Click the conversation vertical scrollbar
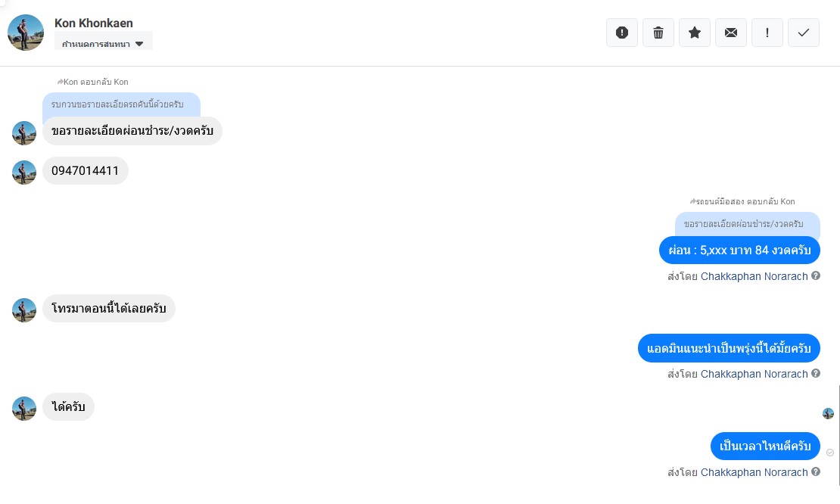Image resolution: width=840 pixels, height=504 pixels. tap(839, 435)
